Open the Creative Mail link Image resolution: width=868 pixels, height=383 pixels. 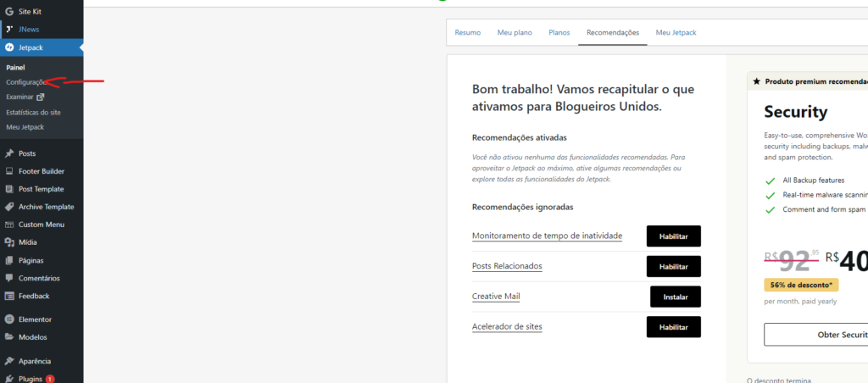(x=496, y=296)
